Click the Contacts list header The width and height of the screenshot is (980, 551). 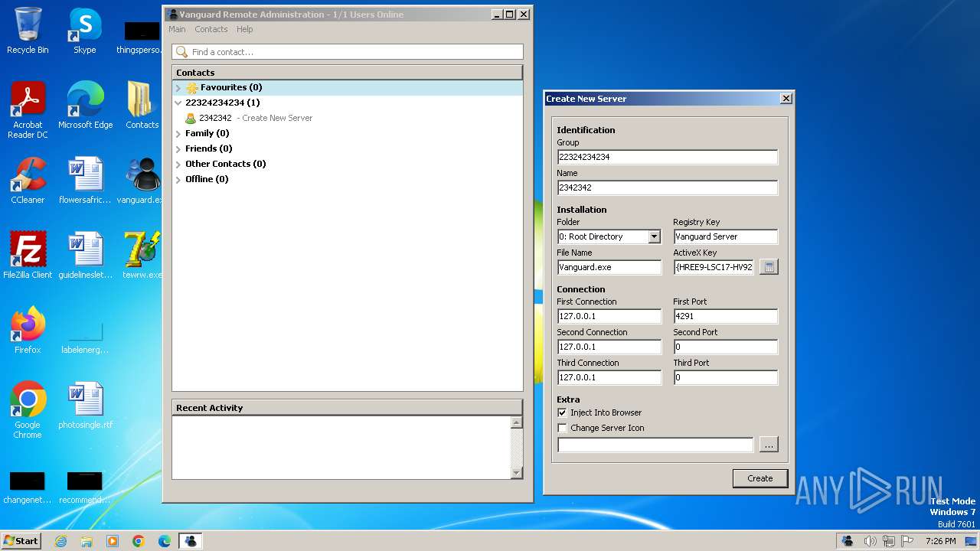tap(348, 73)
